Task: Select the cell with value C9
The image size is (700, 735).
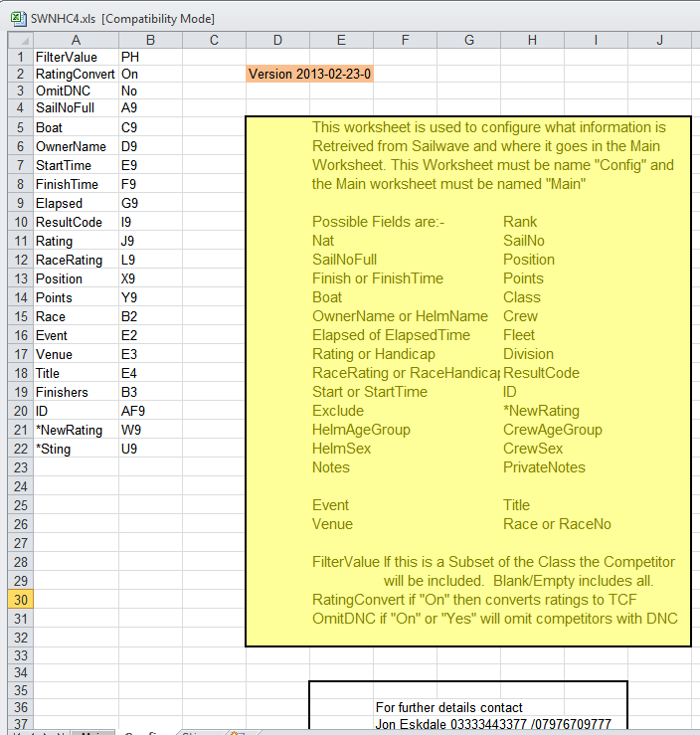Action: coord(150,127)
